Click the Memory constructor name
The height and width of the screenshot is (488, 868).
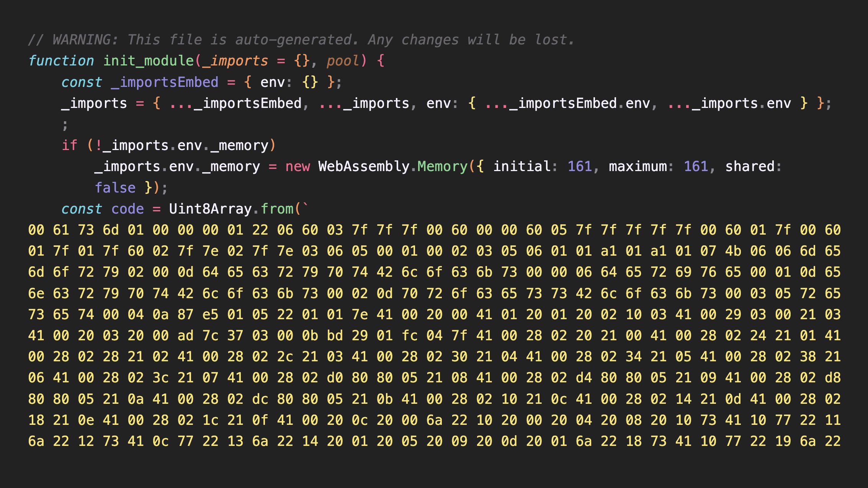(442, 166)
